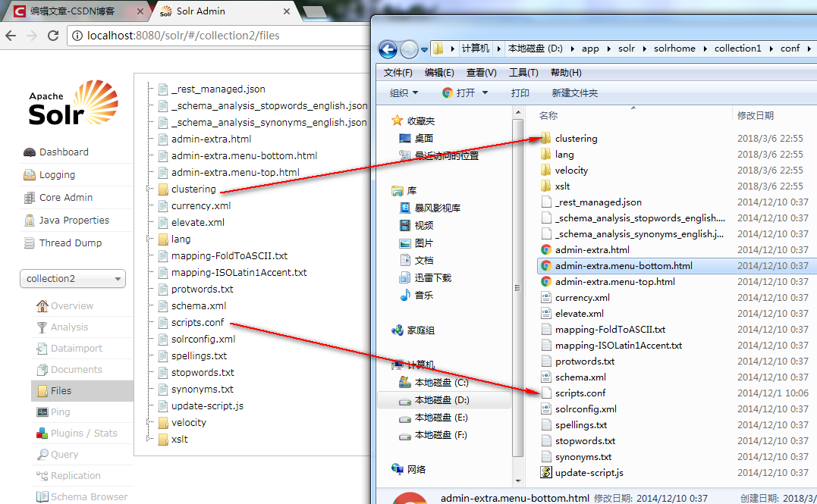Switch to the Solr Admin browser tab
Viewport: 817px width, 504px height.
224,11
